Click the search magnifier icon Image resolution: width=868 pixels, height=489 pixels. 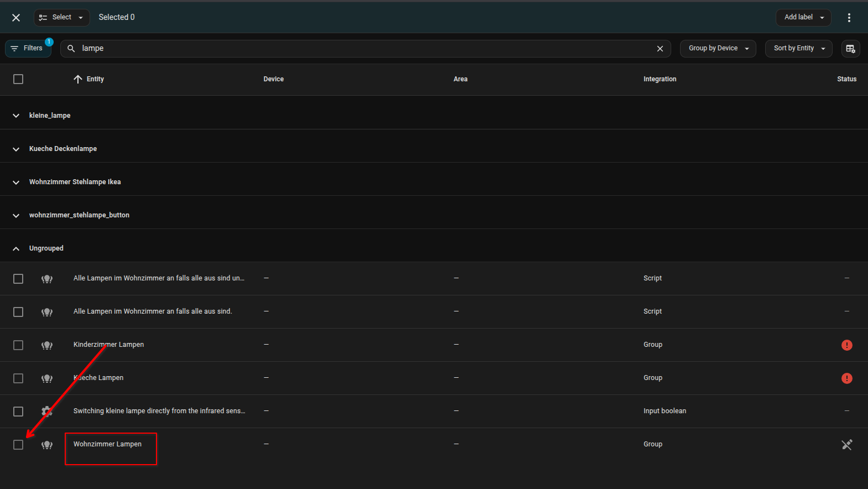[71, 49]
